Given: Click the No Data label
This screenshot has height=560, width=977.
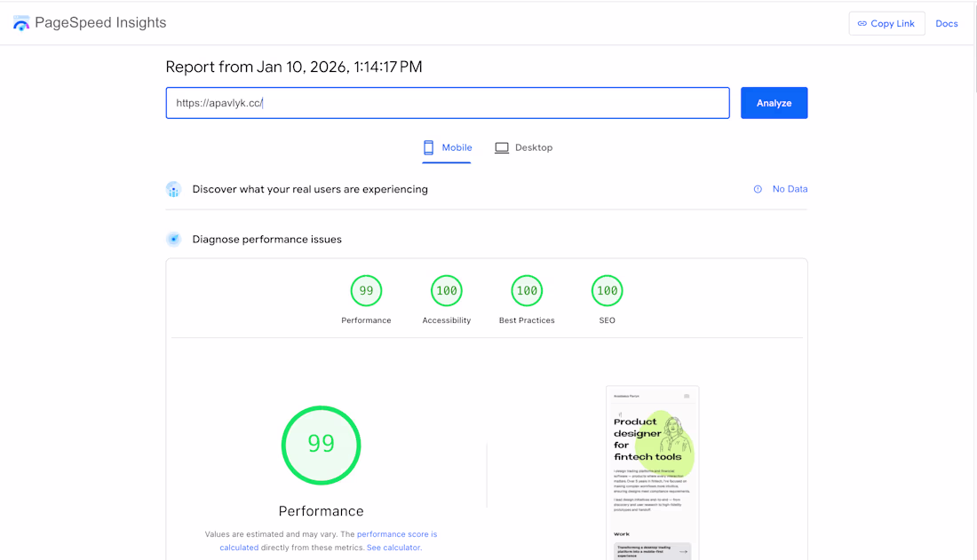Looking at the screenshot, I should tap(790, 189).
